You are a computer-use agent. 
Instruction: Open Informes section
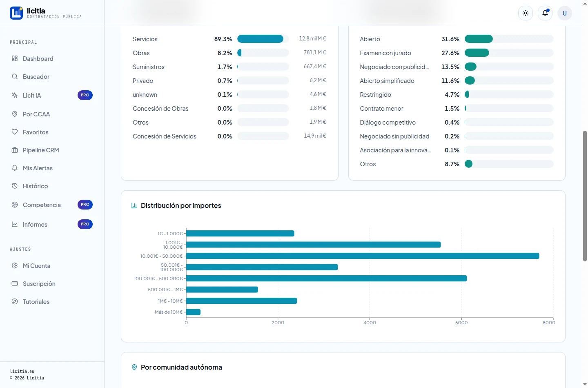[x=52, y=224]
